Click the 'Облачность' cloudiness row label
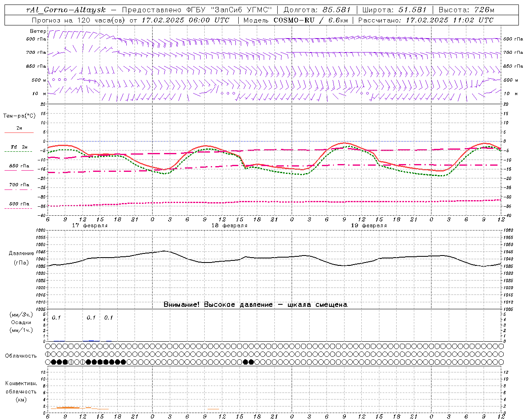 pyautogui.click(x=21, y=356)
